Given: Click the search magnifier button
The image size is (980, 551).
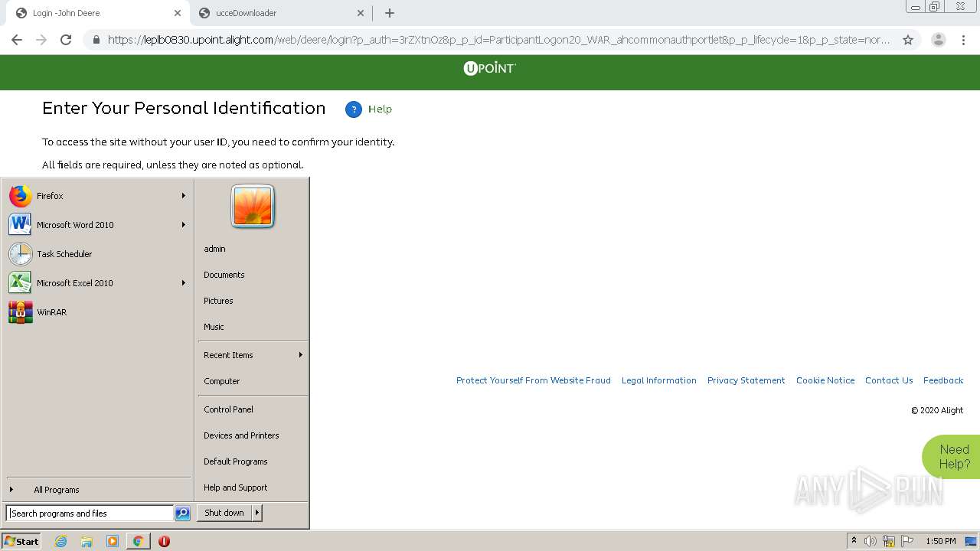Looking at the screenshot, I should tap(182, 514).
